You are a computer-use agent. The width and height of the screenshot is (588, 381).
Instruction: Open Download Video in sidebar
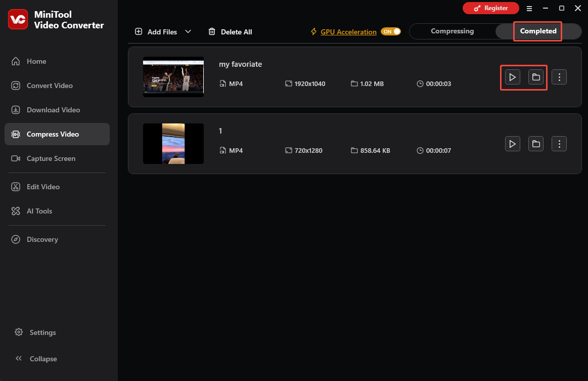click(57, 110)
